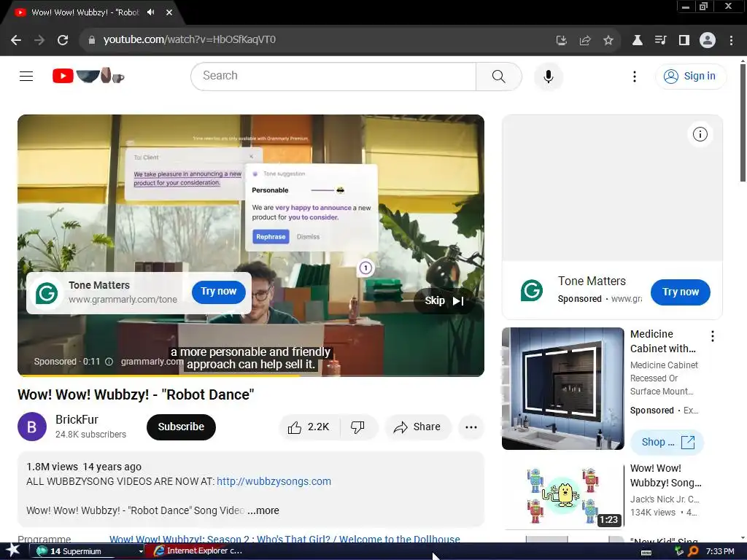Sign in to YouTube
The width and height of the screenshot is (747, 560).
tap(691, 76)
